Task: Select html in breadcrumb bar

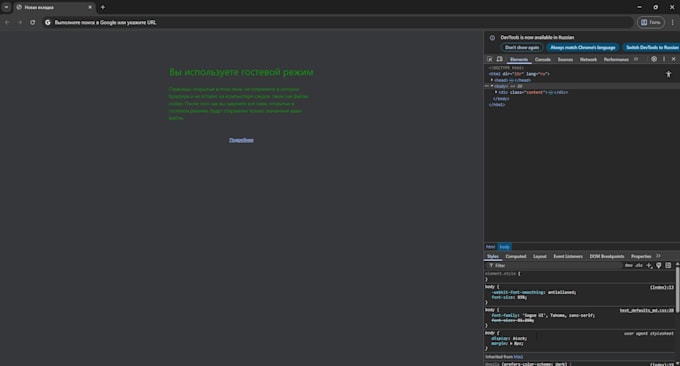Action: tap(490, 247)
